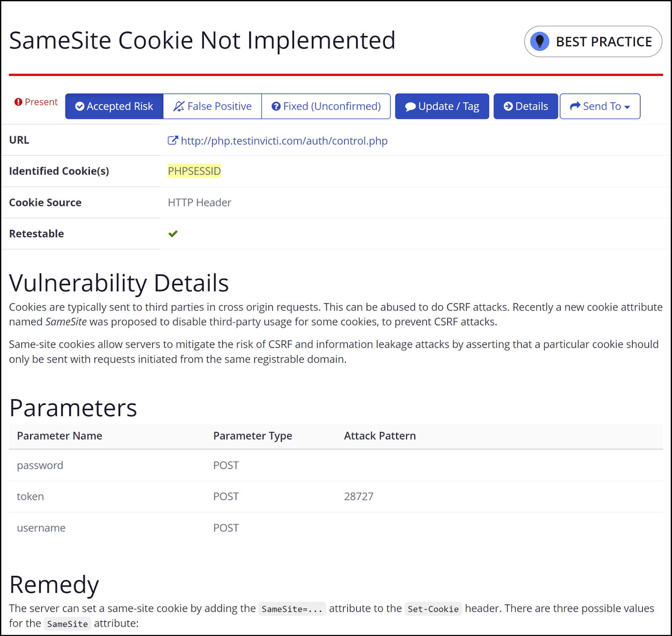
Task: Expand the Send To menu options
Action: (x=600, y=106)
